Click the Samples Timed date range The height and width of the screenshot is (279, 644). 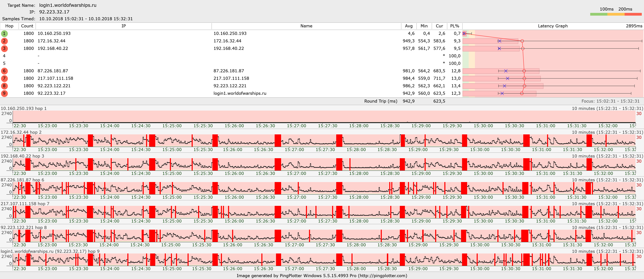pyautogui.click(x=86, y=19)
